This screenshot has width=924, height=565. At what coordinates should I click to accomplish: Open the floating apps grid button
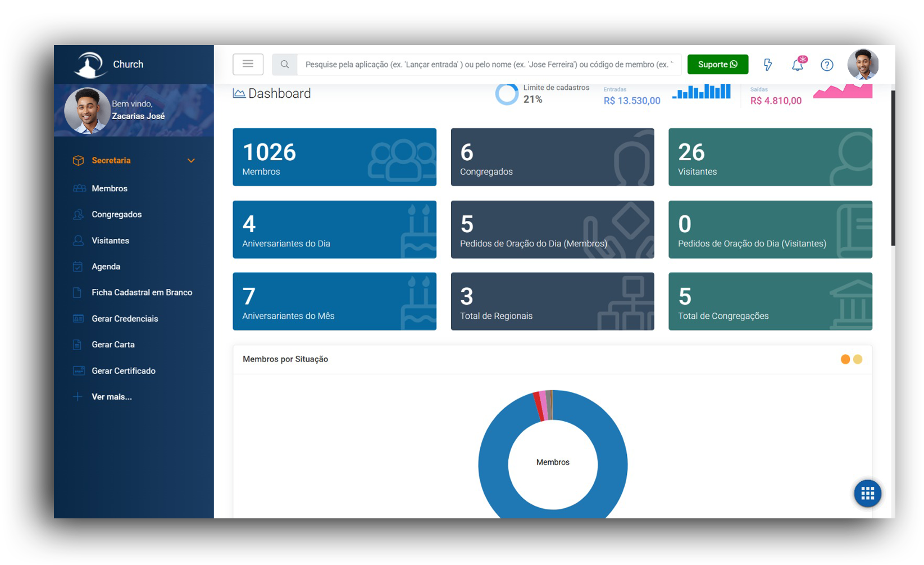pos(867,494)
